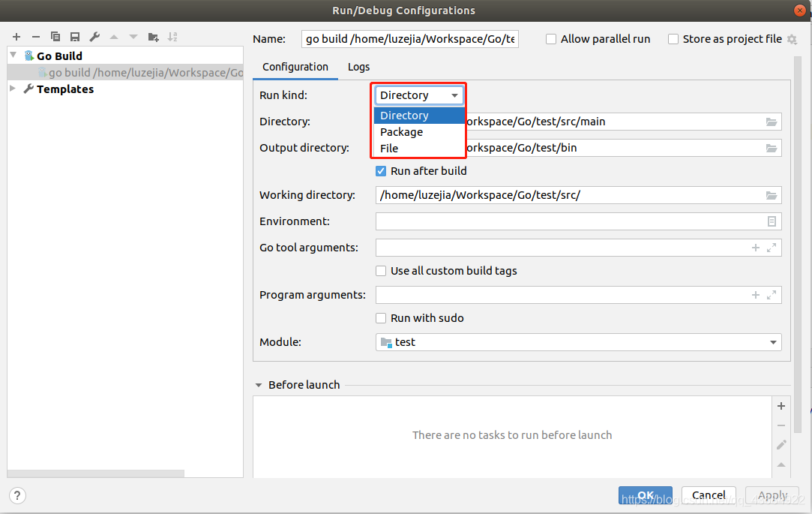The height and width of the screenshot is (514, 812).
Task: Move configuration up with arrow icon
Action: point(114,37)
